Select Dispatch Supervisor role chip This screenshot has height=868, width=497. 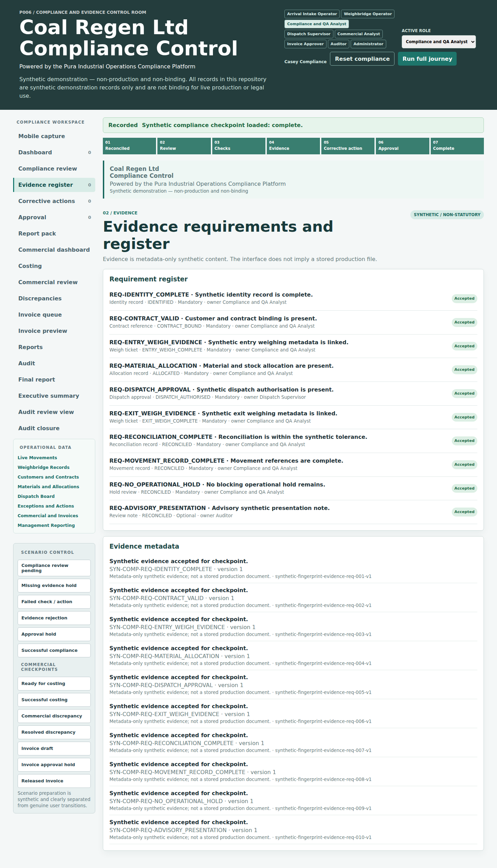tap(309, 34)
